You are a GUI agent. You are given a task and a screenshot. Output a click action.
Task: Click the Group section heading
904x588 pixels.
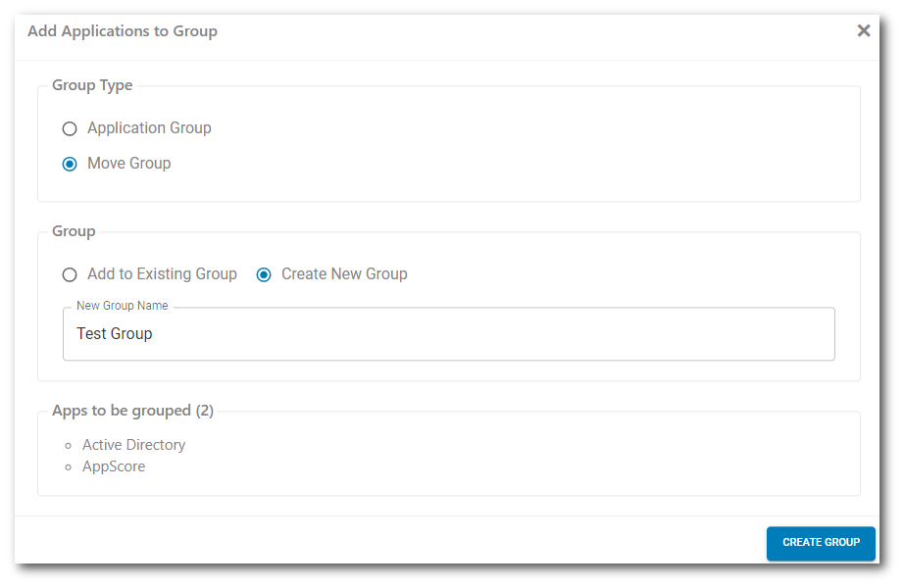(x=74, y=231)
